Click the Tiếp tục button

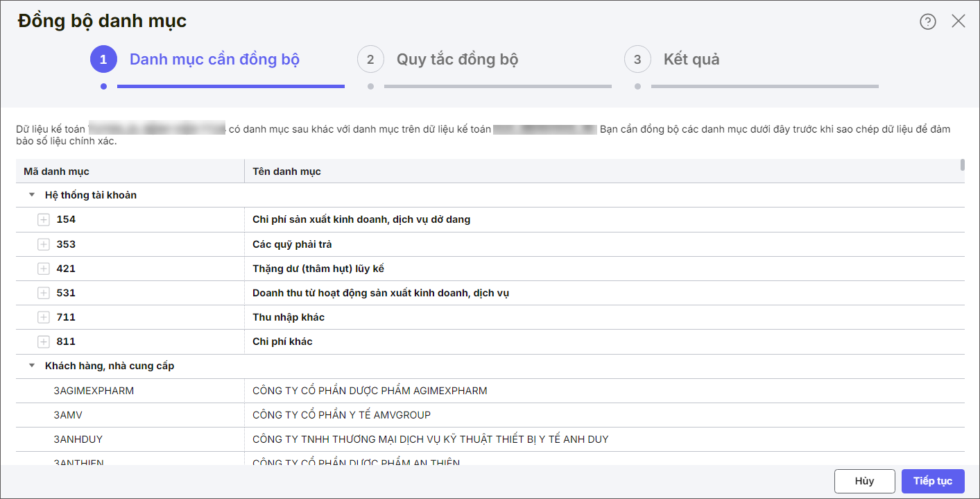click(x=932, y=481)
